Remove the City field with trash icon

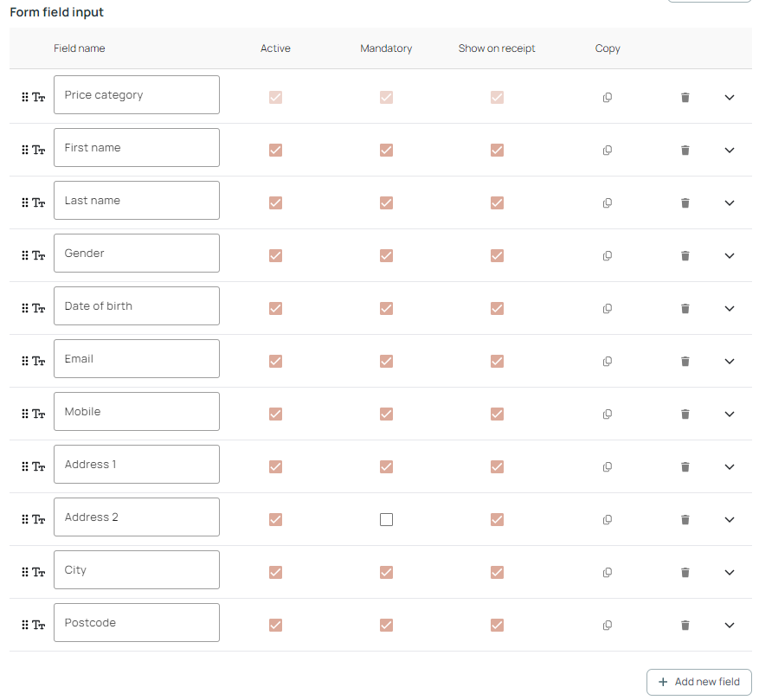coord(685,573)
